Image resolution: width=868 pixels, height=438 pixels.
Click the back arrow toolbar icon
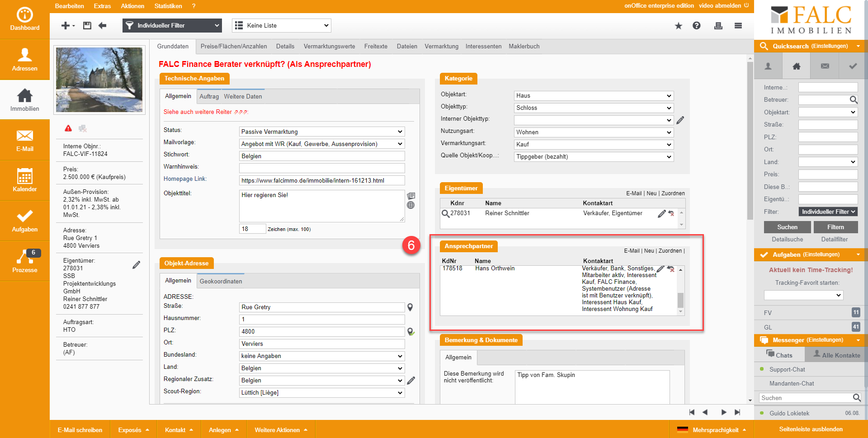[x=103, y=26]
